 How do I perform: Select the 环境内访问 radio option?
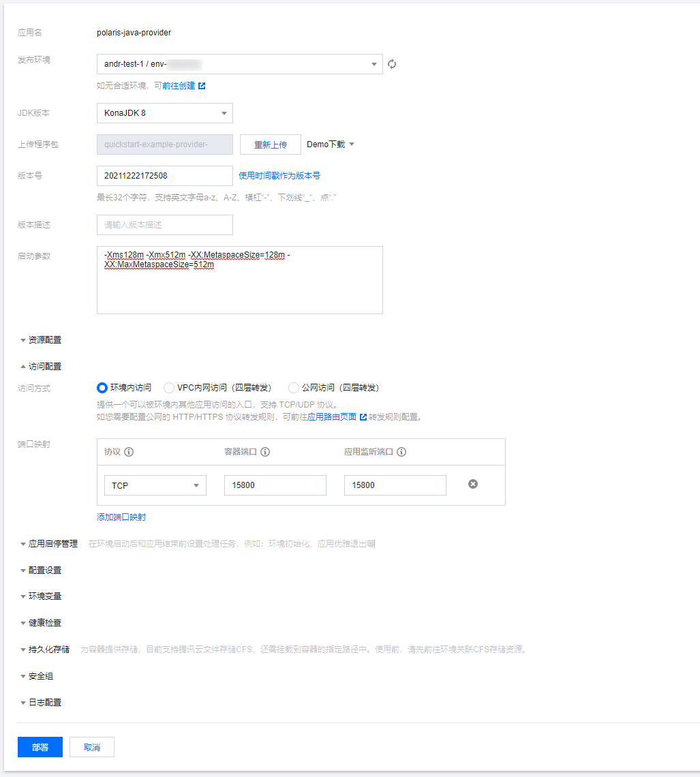pyautogui.click(x=102, y=388)
